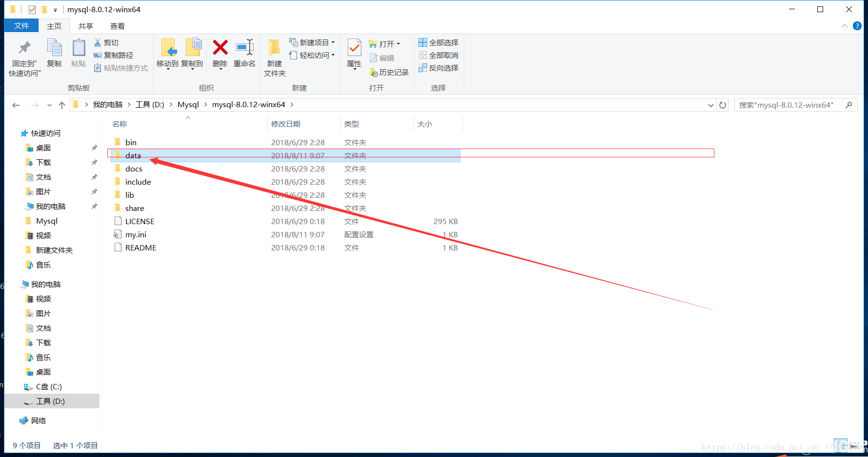Screen dimensions: 868x457
Task: Select the docs folder
Action: [285, 169]
